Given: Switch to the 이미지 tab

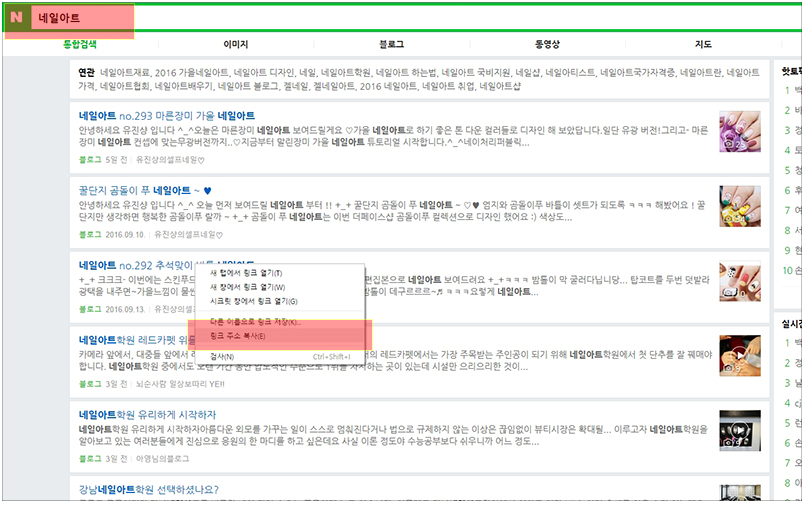Looking at the screenshot, I should (x=236, y=45).
